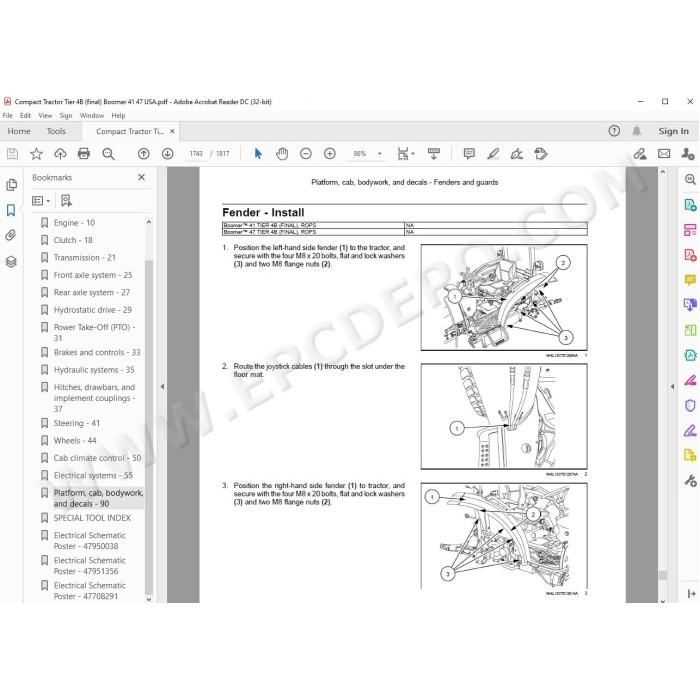This screenshot has width=700, height=700.
Task: Click the scrolling mode keyboard icon
Action: coord(433,154)
